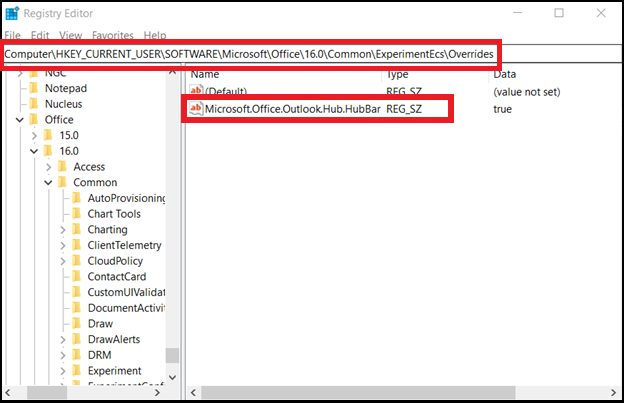Open the Help menu

(x=155, y=35)
